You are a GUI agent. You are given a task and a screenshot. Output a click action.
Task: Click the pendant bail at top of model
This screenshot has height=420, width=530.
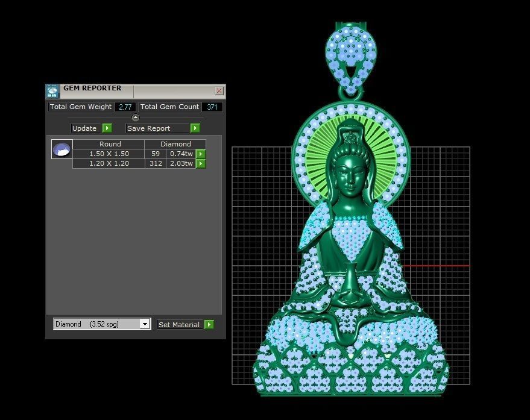pos(351,58)
